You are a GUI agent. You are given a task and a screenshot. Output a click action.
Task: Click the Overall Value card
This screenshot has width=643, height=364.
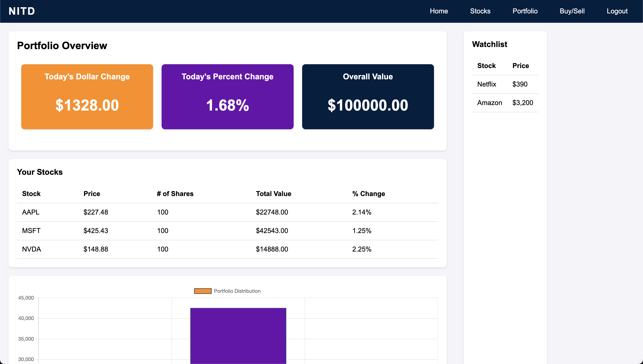[368, 97]
